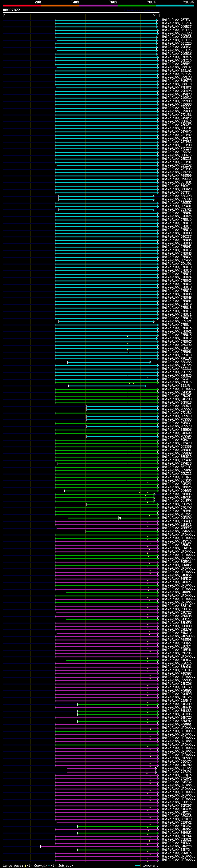Select the UniRef100_Q66UV4 label
Screen dimensions: 197x868
(x=177, y=64)
